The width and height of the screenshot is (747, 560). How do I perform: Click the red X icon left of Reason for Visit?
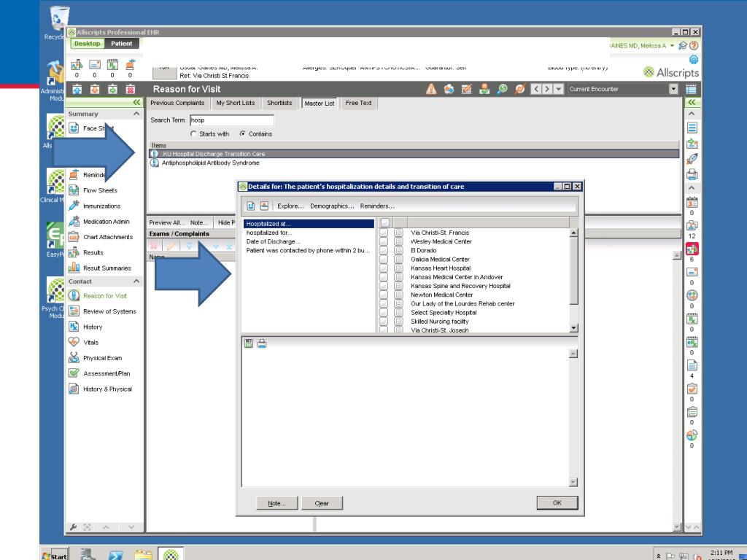[130, 89]
